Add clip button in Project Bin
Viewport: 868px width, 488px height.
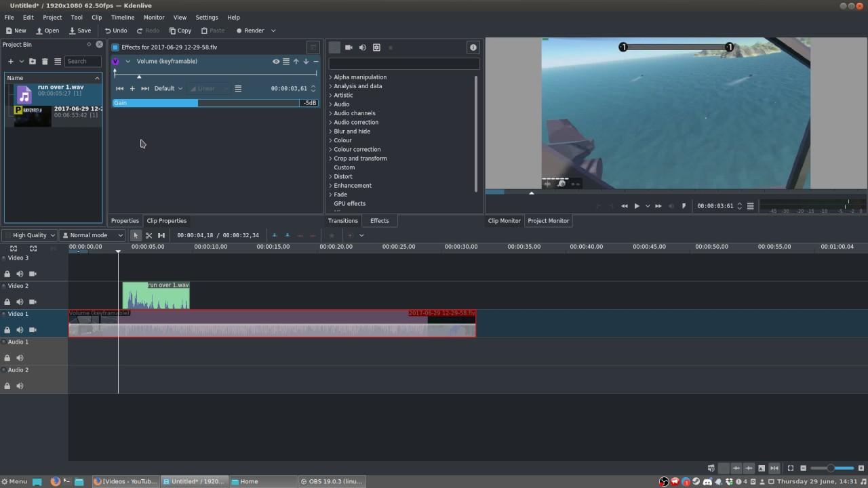click(10, 62)
